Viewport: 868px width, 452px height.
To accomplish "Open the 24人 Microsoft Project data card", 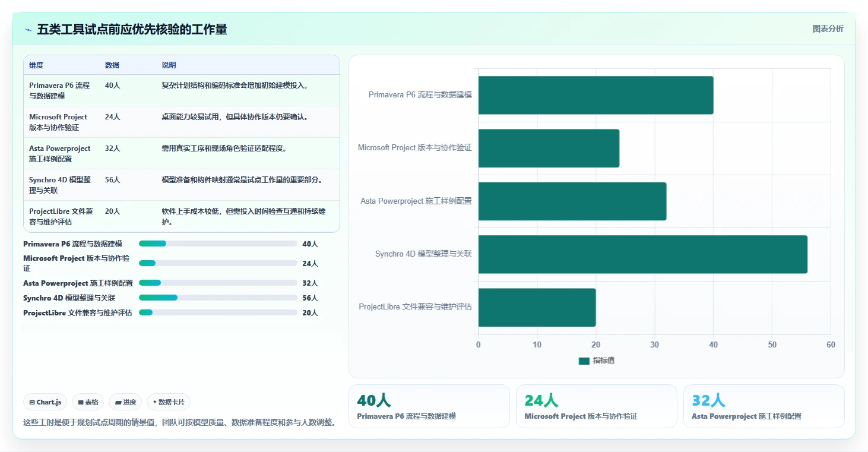I will click(x=596, y=406).
